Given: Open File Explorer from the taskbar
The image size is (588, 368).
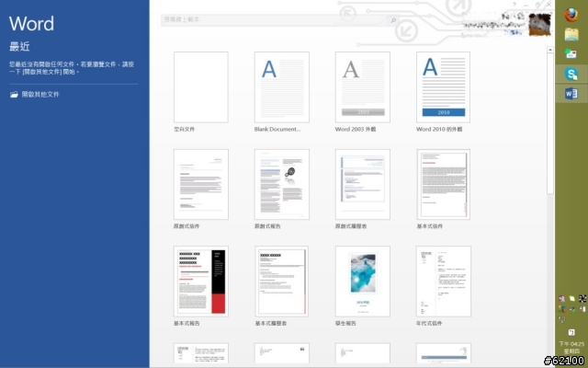Looking at the screenshot, I should tap(571, 35).
